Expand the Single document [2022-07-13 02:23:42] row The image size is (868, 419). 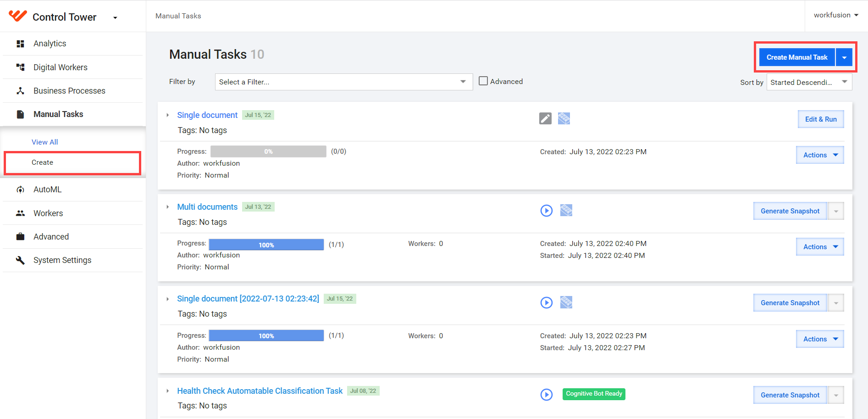(x=168, y=299)
